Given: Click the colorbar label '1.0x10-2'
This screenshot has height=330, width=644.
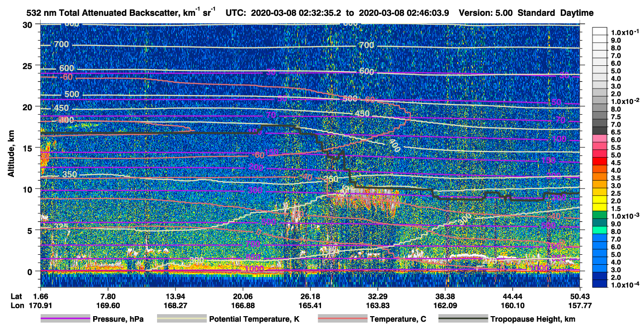Looking at the screenshot, I should [626, 101].
